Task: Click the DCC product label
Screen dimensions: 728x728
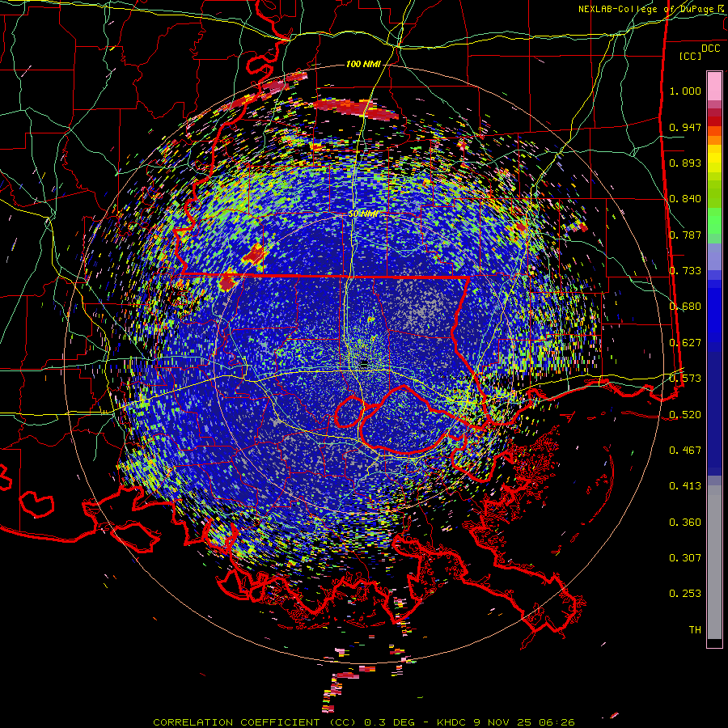Action: pyautogui.click(x=710, y=49)
